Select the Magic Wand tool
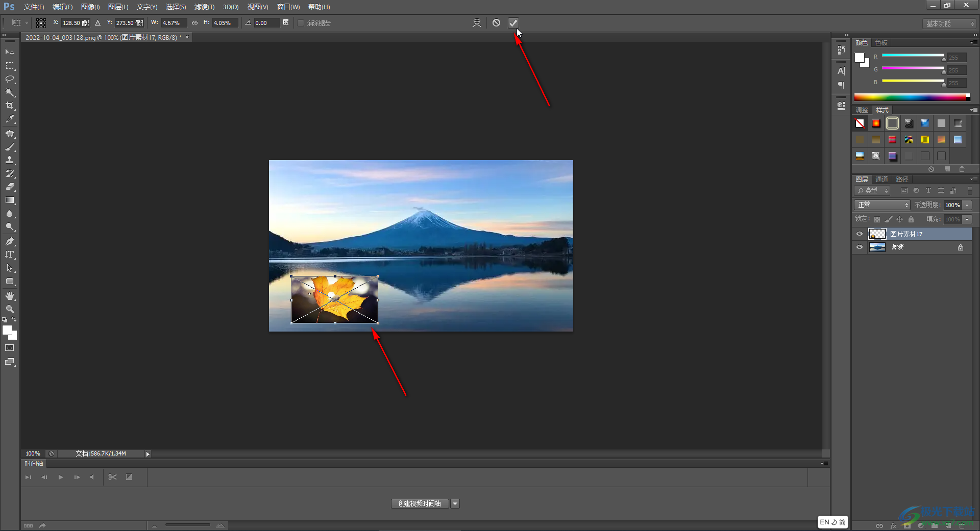 click(10, 92)
